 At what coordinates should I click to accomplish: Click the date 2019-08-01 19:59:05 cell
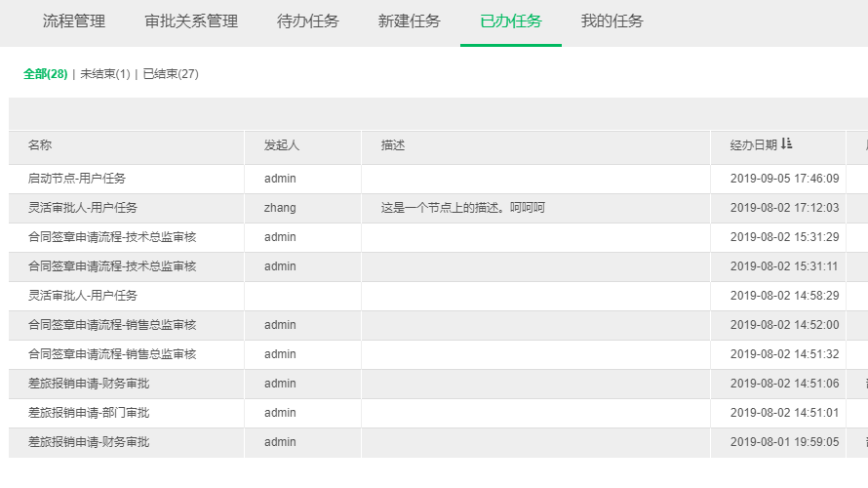(784, 442)
